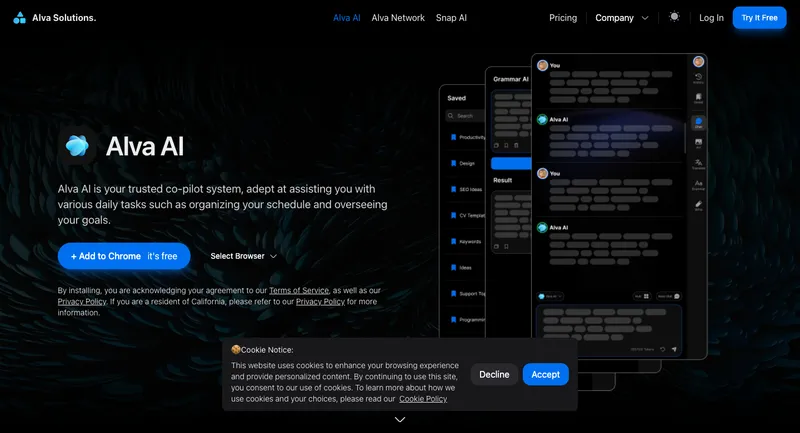
Task: Click the send arrow icon in chat box
Action: click(674, 349)
